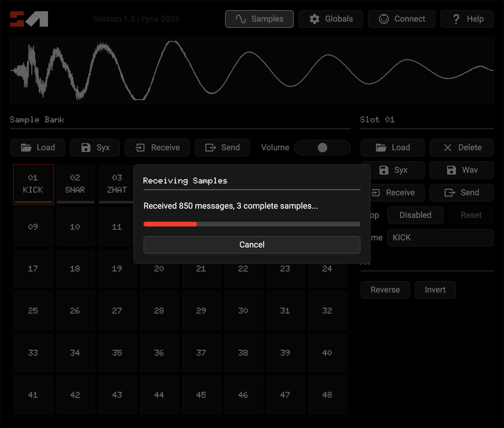504x428 pixels.
Task: Click the gear icon for Globals
Action: tap(315, 19)
